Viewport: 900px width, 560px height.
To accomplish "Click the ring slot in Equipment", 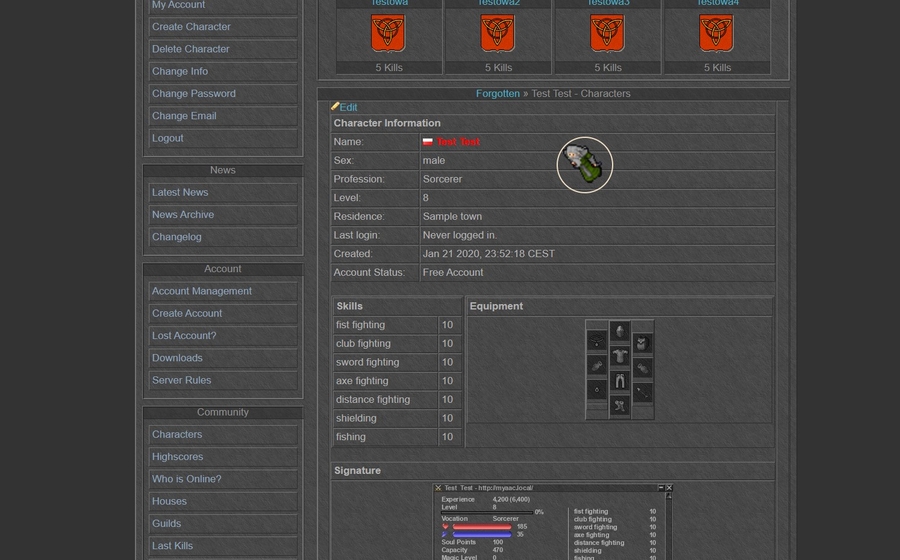I will 597,390.
